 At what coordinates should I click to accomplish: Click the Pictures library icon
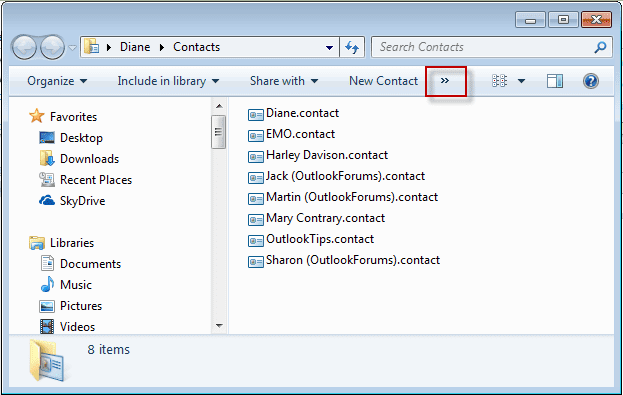coord(47,306)
